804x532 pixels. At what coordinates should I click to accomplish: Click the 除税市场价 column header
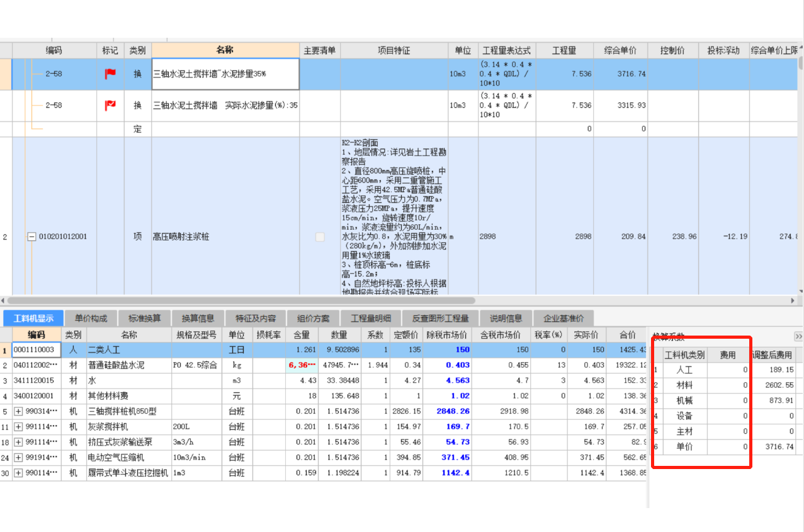[447, 335]
